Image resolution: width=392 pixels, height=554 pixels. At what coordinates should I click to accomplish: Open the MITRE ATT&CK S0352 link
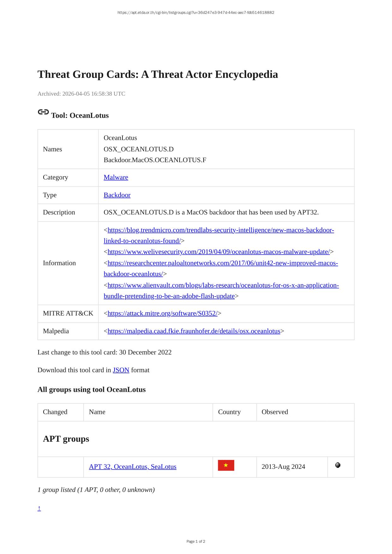162,313
